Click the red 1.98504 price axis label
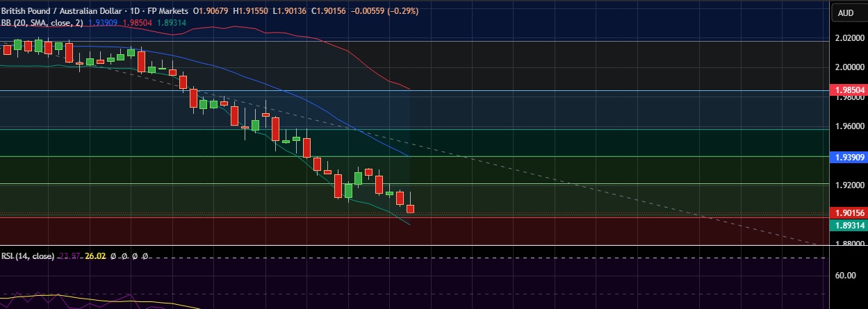The height and width of the screenshot is (309, 868). 849,90
